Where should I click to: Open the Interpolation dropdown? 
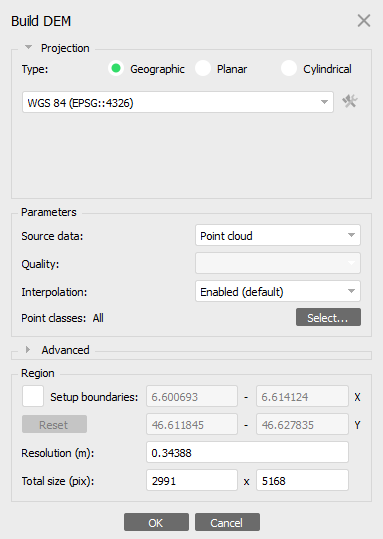pyautogui.click(x=278, y=292)
